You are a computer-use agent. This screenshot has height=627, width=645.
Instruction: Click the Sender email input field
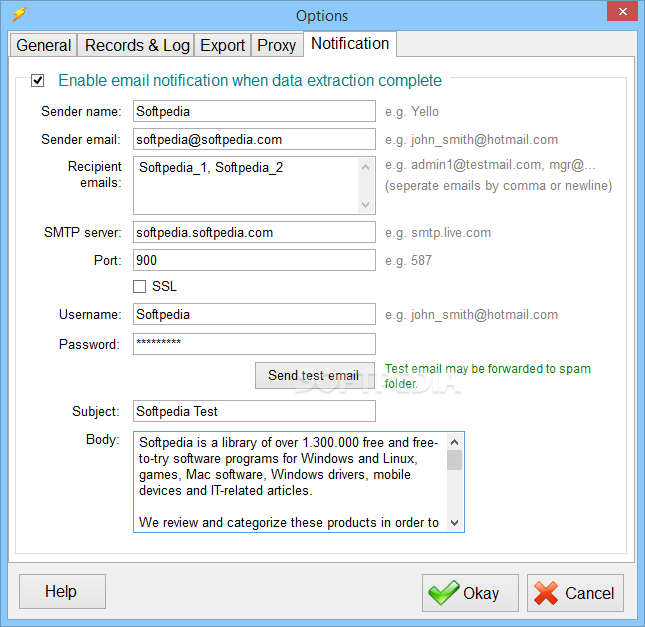(254, 139)
